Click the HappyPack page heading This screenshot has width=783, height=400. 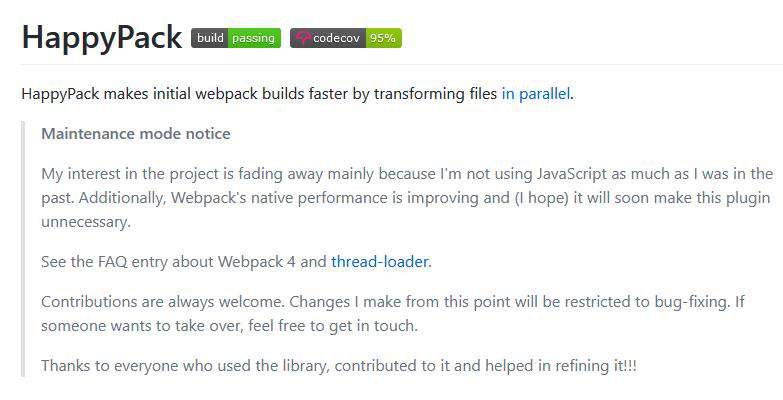click(101, 37)
